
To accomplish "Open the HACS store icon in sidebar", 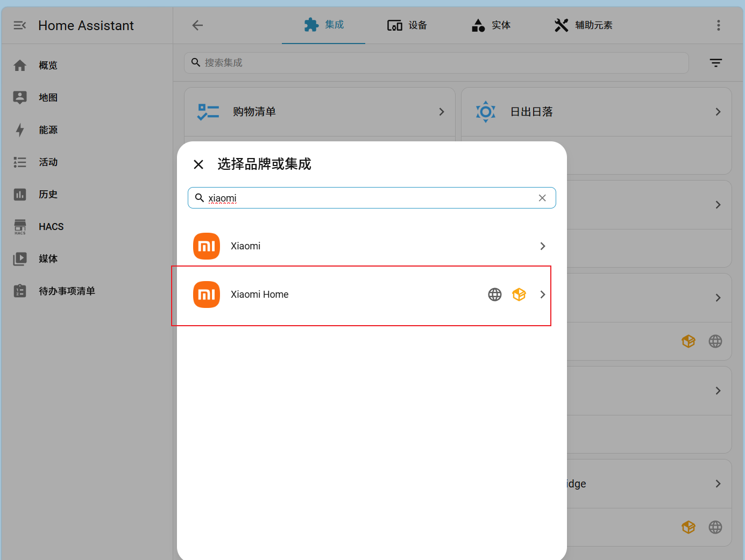I will [20, 226].
